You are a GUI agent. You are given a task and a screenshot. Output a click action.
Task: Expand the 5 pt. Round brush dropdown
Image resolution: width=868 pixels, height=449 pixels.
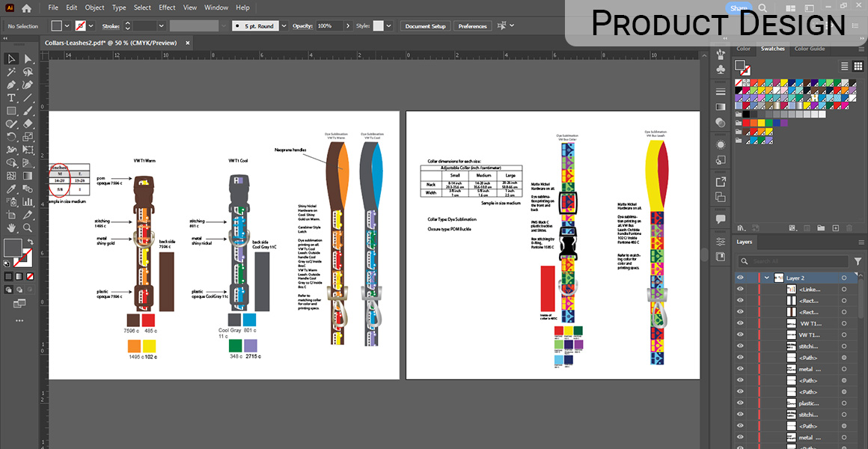[284, 26]
